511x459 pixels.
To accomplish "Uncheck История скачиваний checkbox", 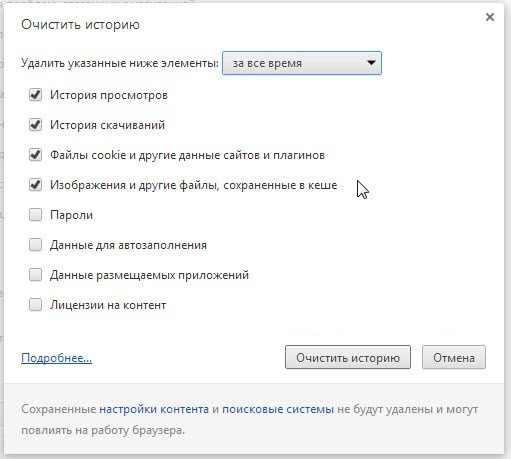I will pos(35,125).
